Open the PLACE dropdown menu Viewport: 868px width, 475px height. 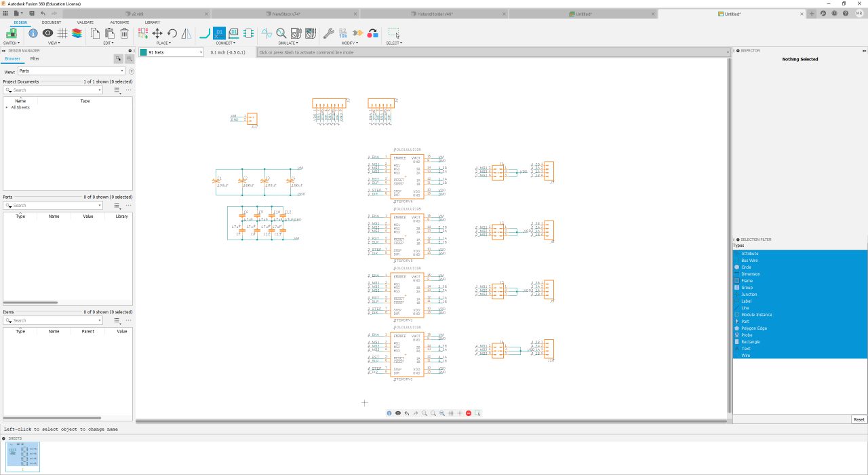pos(165,43)
